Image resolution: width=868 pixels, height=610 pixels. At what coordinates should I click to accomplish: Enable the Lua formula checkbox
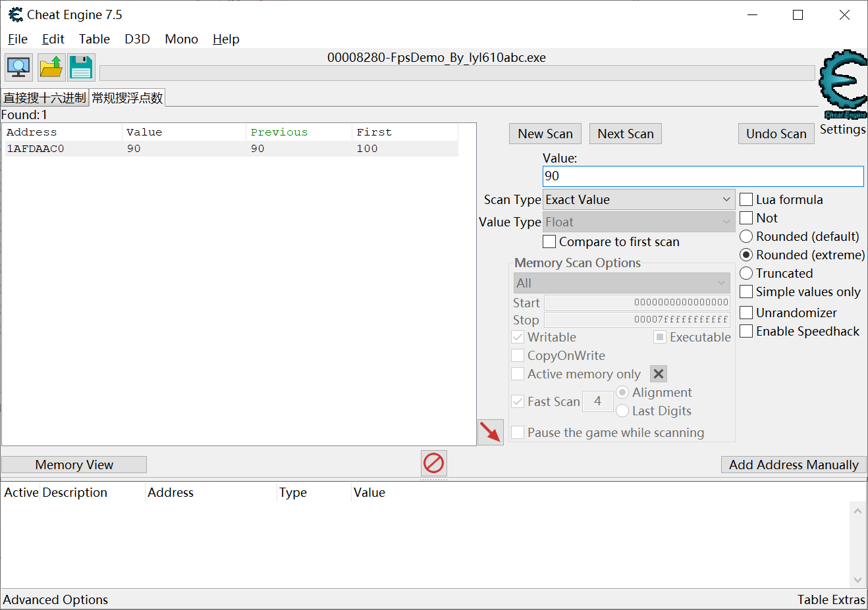746,199
